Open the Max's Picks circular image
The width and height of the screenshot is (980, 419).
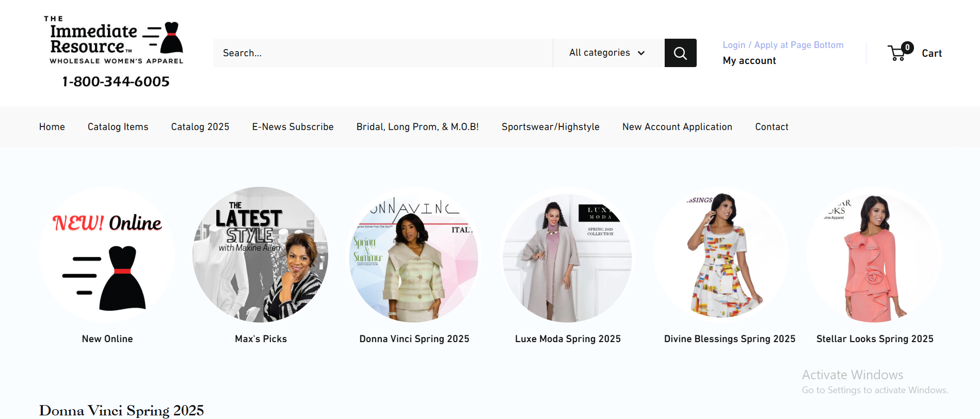click(261, 255)
